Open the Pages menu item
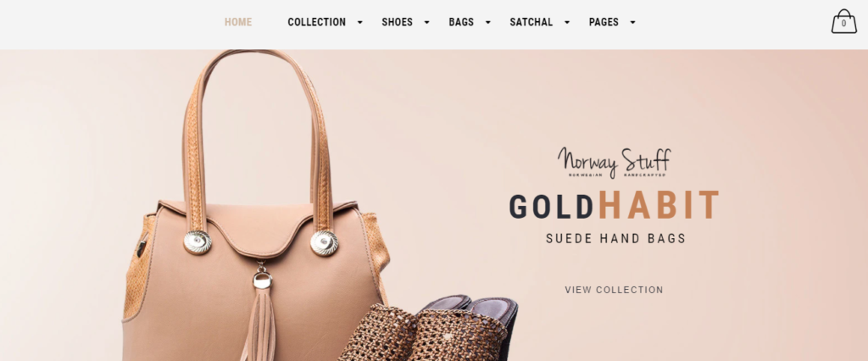This screenshot has height=361, width=868. 604,22
